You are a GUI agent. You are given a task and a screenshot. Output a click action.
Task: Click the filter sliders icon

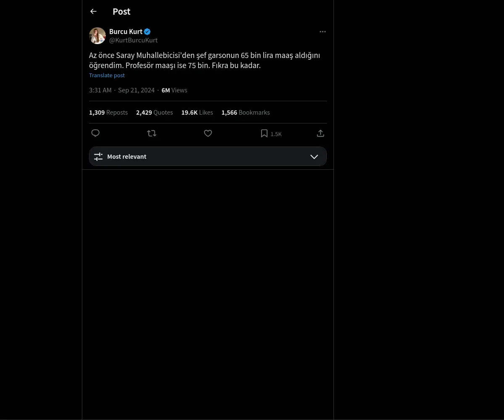[x=98, y=157]
